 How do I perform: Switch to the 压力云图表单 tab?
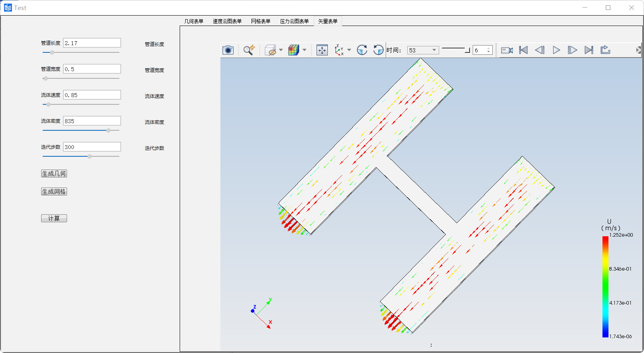coord(294,21)
